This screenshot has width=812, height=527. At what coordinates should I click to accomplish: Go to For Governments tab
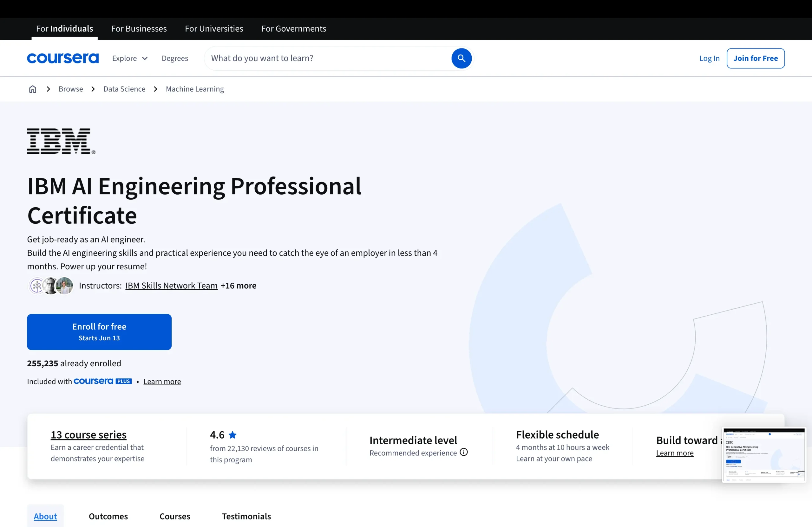(x=294, y=29)
